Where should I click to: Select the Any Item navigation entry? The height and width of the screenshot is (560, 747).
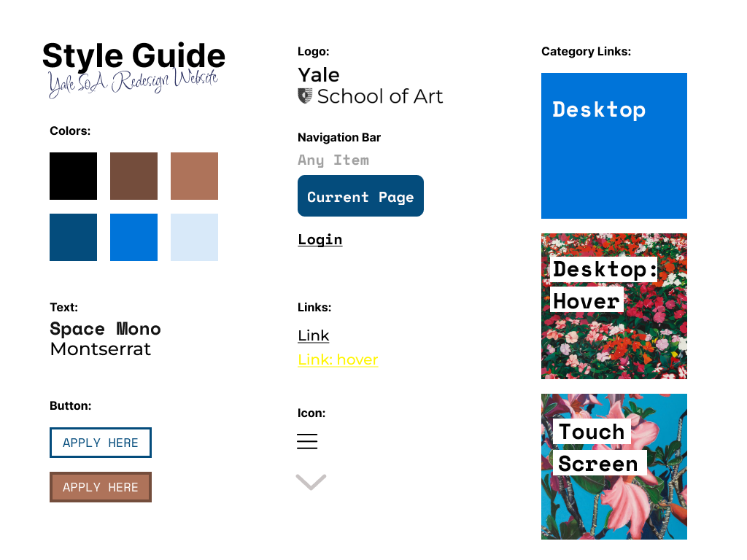(333, 160)
